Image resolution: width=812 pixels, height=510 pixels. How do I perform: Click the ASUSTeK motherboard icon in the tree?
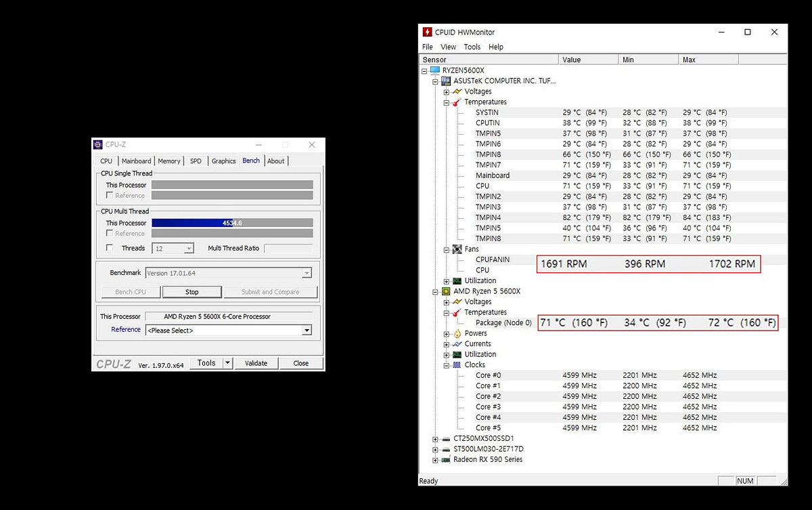pos(446,81)
